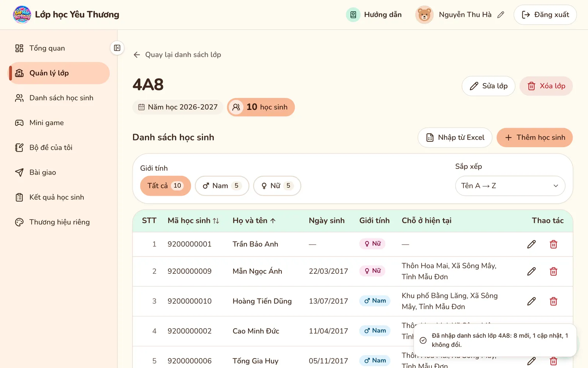
Task: Click Sửa lớp button
Action: coord(488,86)
